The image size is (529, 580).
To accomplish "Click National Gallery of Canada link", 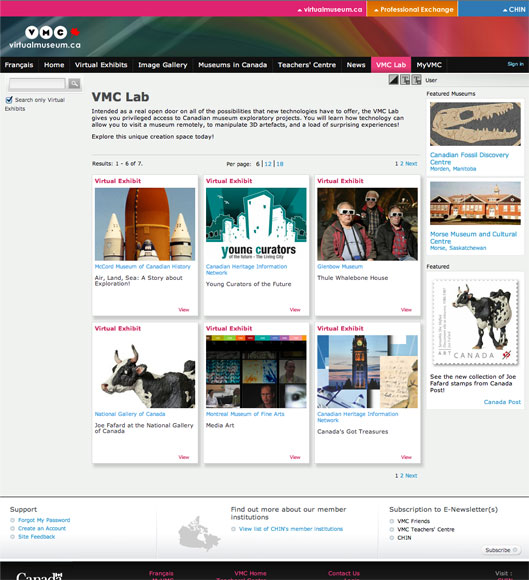I will point(130,414).
